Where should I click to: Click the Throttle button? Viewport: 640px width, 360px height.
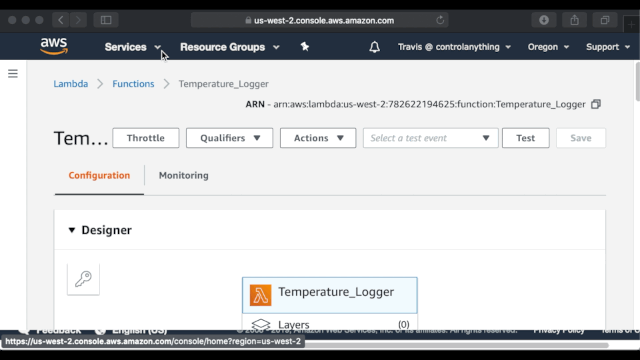pyautogui.click(x=146, y=138)
